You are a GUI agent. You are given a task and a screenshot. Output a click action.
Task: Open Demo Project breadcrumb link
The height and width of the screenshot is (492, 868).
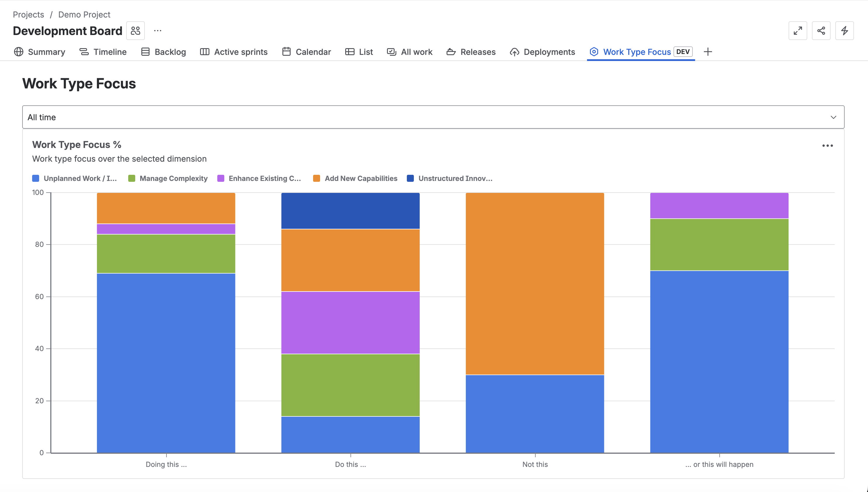pos(84,15)
